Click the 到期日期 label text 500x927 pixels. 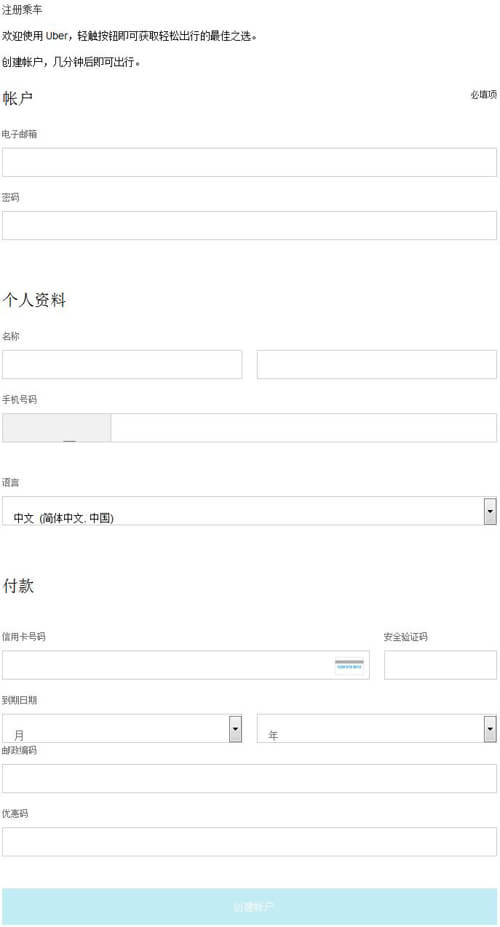(20, 700)
